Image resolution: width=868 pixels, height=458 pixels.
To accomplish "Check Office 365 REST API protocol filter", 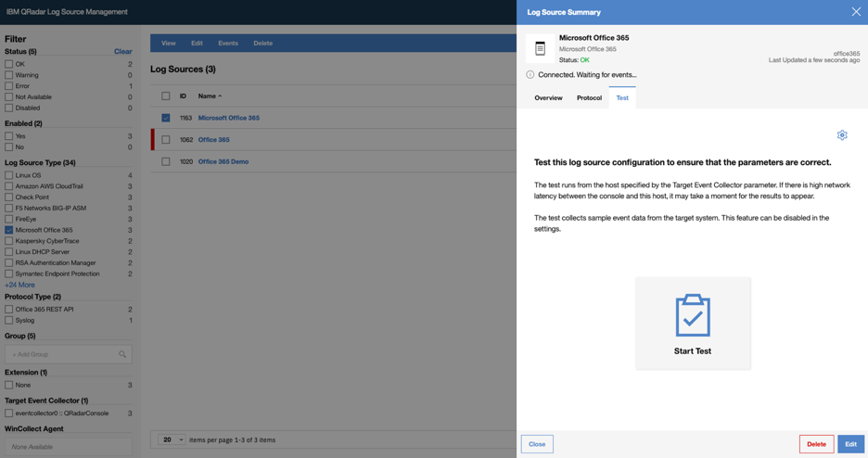I will [x=9, y=310].
